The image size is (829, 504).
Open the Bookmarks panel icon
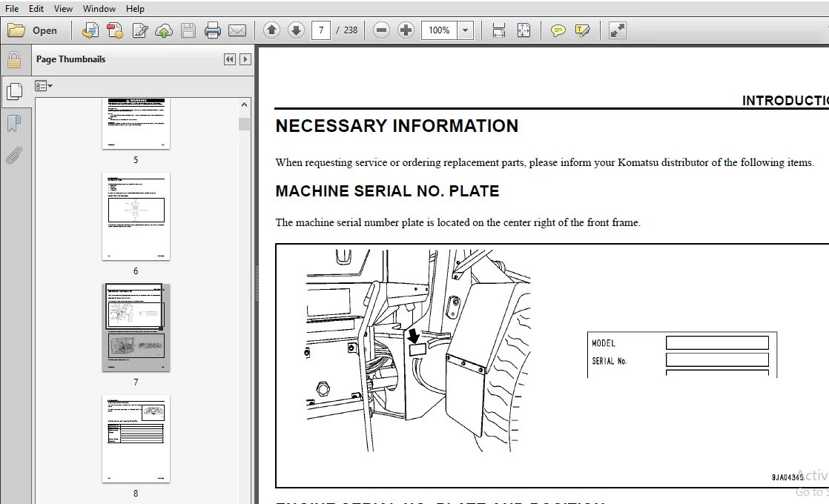(14, 123)
